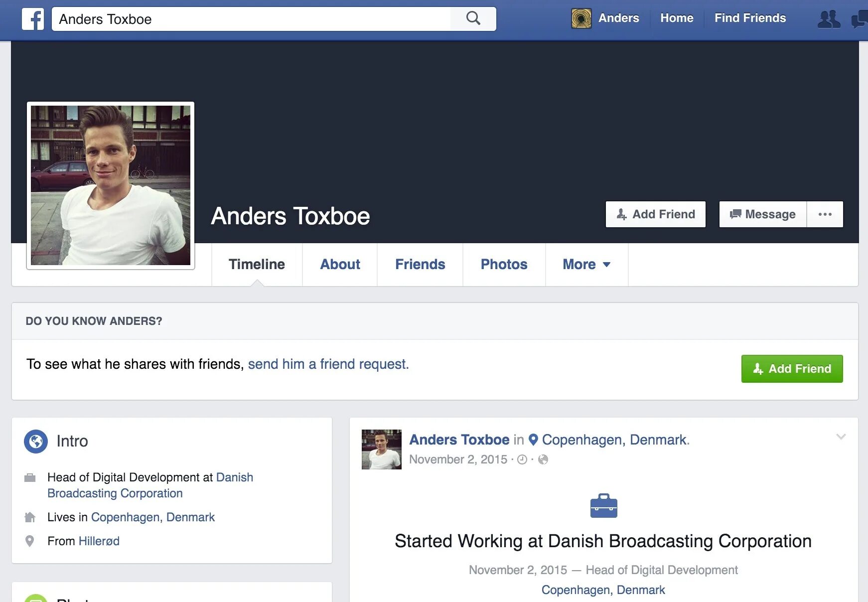Viewport: 868px width, 602px height.
Task: Click the house icon next to Lives in
Action: (30, 517)
